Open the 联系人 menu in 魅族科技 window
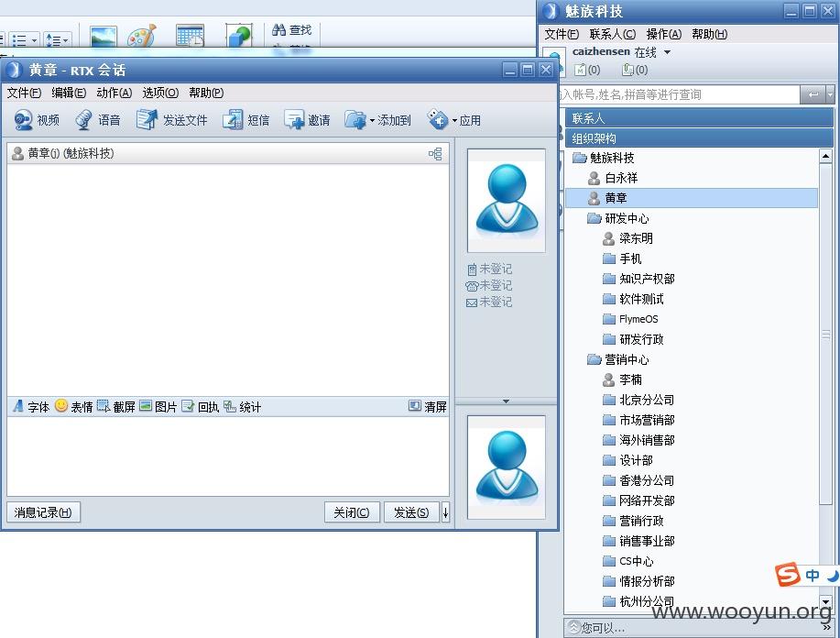Screen dimensions: 840x638 coord(613,34)
